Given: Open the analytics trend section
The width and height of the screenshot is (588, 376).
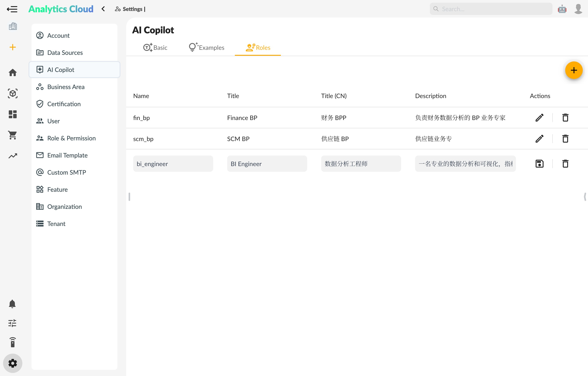Looking at the screenshot, I should [x=12, y=156].
